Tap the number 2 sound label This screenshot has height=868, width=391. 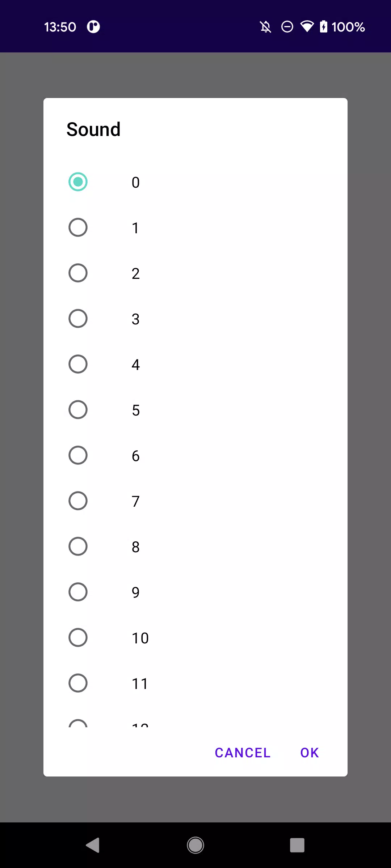pyautogui.click(x=135, y=274)
